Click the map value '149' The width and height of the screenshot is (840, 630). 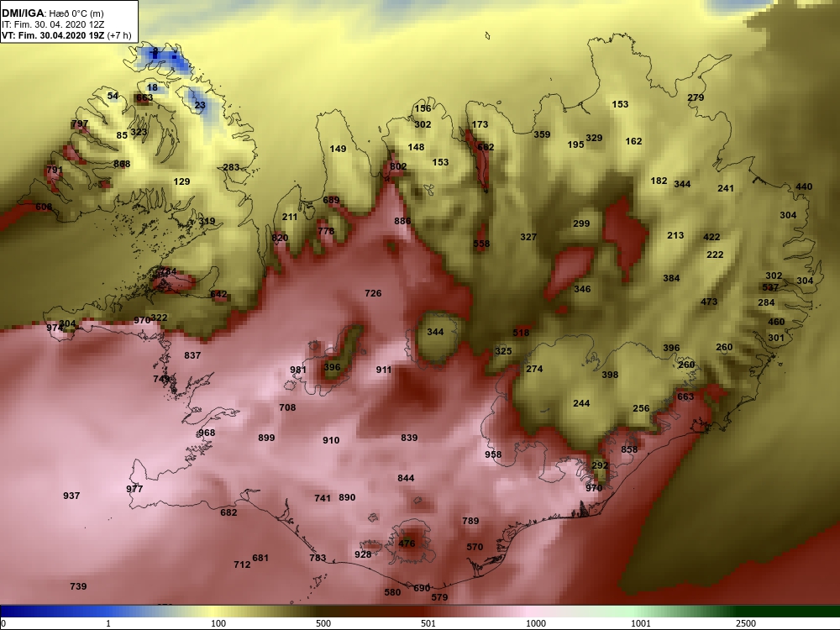[338, 149]
